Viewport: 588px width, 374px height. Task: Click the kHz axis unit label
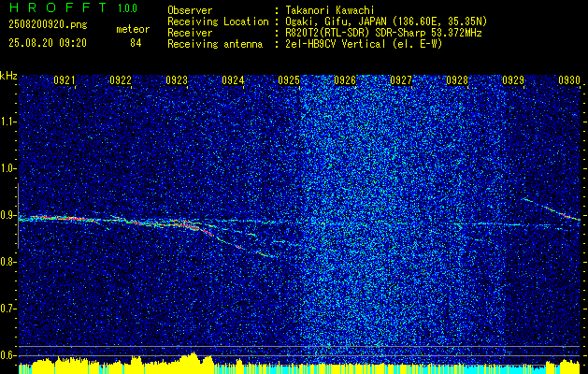(8, 76)
